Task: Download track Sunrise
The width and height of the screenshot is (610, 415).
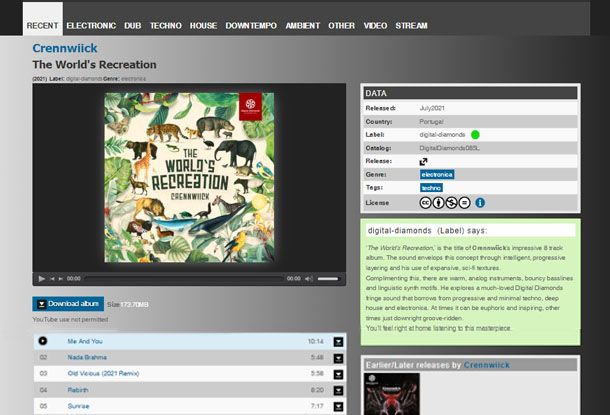Action: pos(338,406)
